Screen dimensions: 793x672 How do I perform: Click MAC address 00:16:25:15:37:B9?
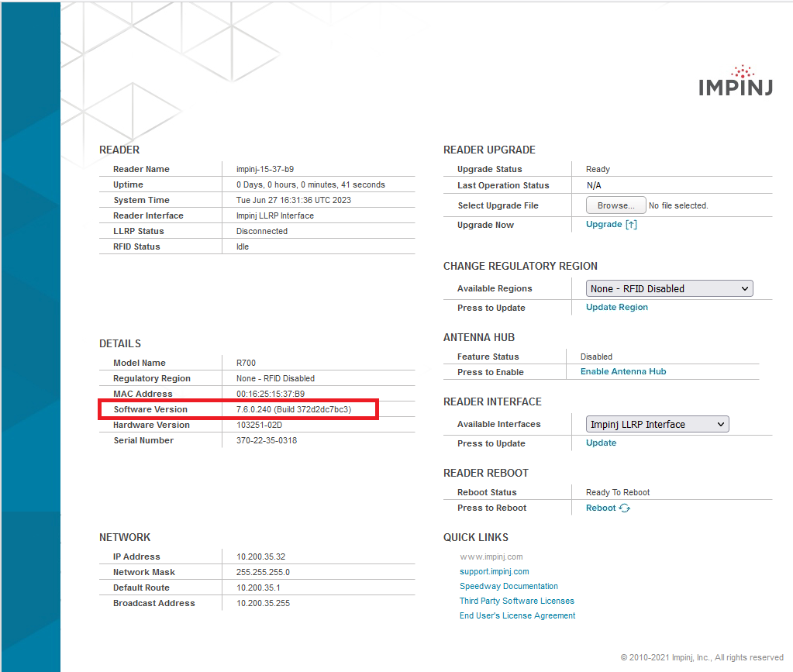[x=271, y=394]
